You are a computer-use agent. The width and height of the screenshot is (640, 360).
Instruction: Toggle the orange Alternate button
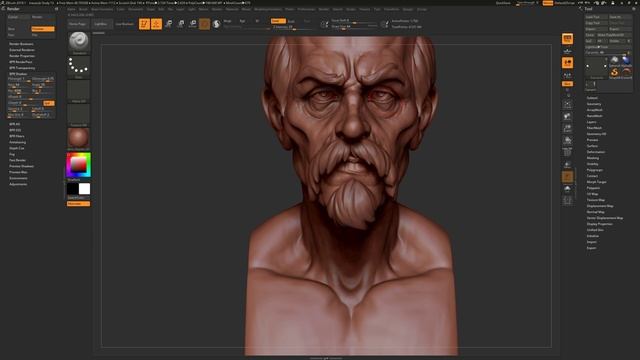tap(78, 204)
